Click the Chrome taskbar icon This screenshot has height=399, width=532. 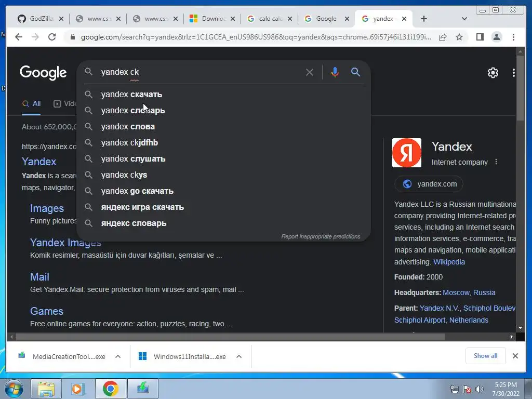click(110, 389)
